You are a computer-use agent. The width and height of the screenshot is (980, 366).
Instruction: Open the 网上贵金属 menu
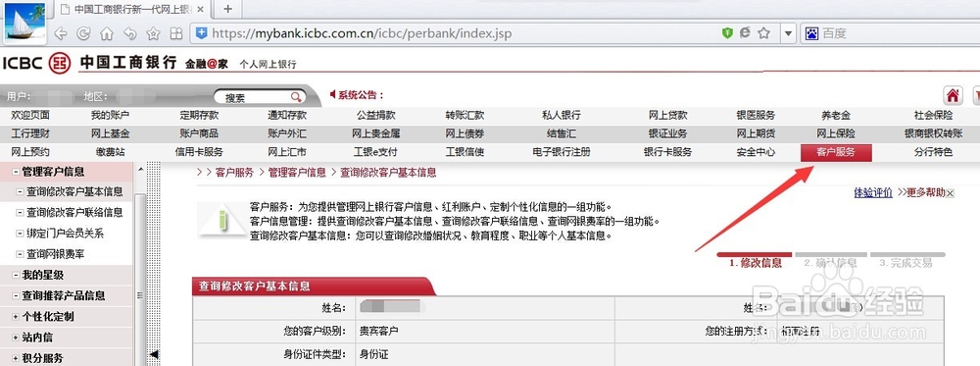tap(375, 133)
